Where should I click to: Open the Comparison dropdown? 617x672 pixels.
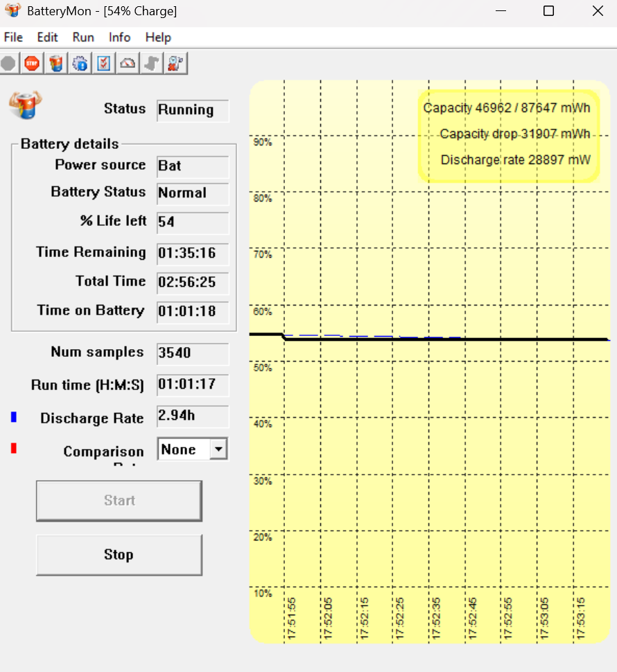[192, 449]
